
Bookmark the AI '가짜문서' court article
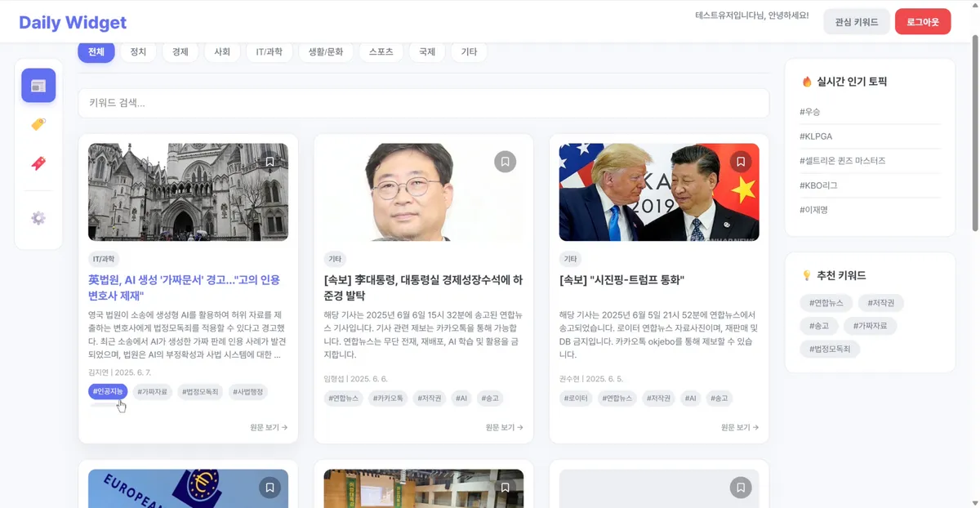[269, 161]
